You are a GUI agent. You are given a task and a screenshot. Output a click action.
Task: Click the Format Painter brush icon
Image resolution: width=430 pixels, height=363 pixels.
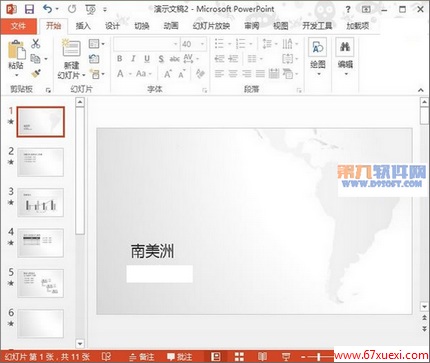tap(35, 74)
